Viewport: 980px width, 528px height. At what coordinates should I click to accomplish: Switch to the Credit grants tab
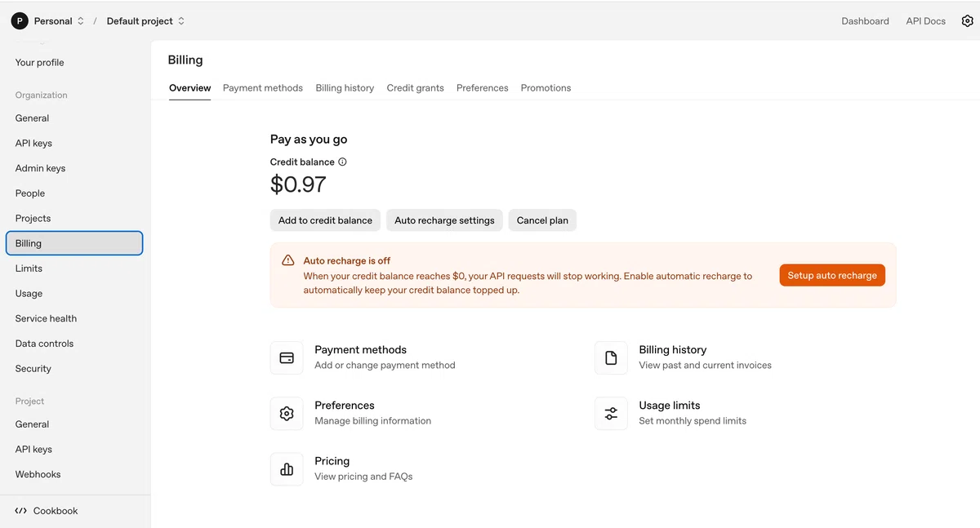tap(415, 88)
